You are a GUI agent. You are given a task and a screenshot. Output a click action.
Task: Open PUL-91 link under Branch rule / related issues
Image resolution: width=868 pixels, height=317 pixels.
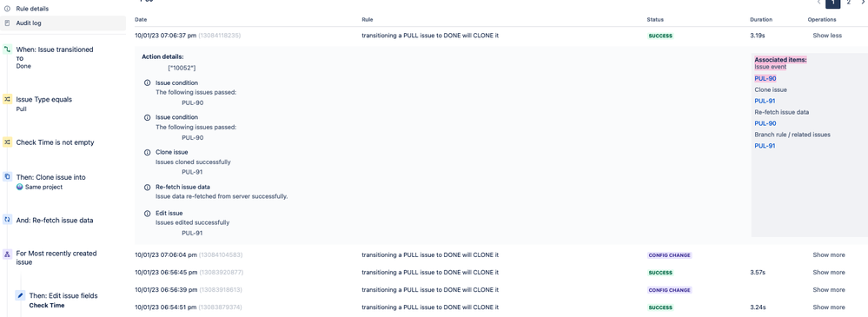point(765,146)
